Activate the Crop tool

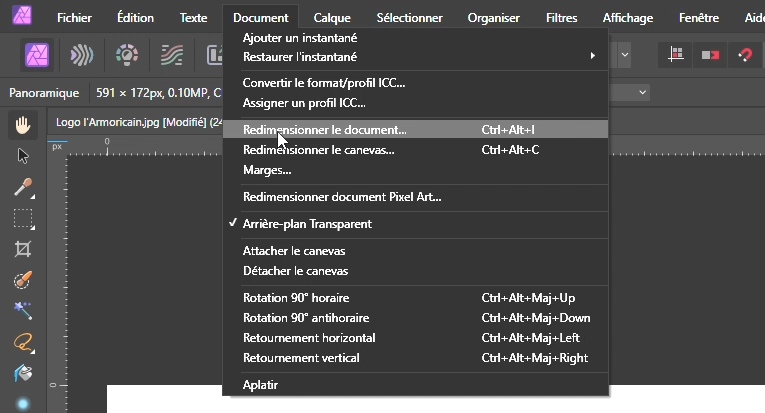click(x=23, y=249)
